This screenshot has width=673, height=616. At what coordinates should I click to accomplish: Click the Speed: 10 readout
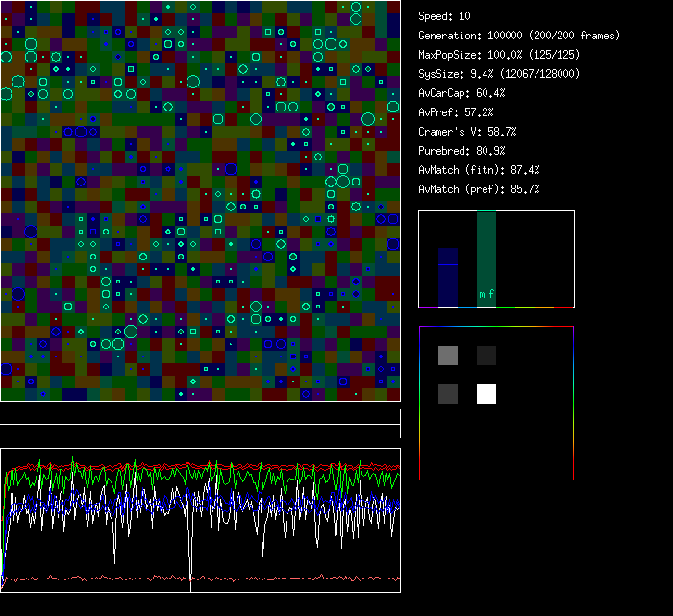[444, 16]
